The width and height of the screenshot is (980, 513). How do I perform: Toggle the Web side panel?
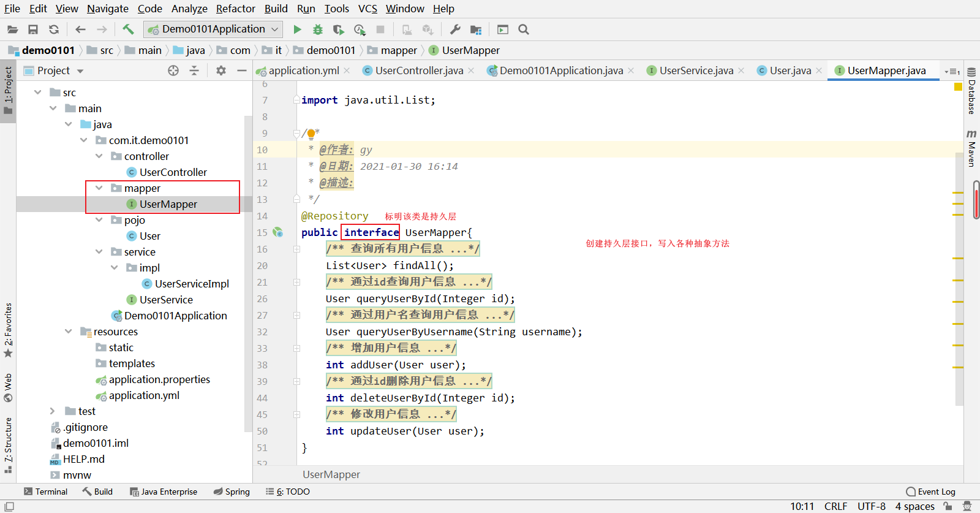click(x=8, y=387)
